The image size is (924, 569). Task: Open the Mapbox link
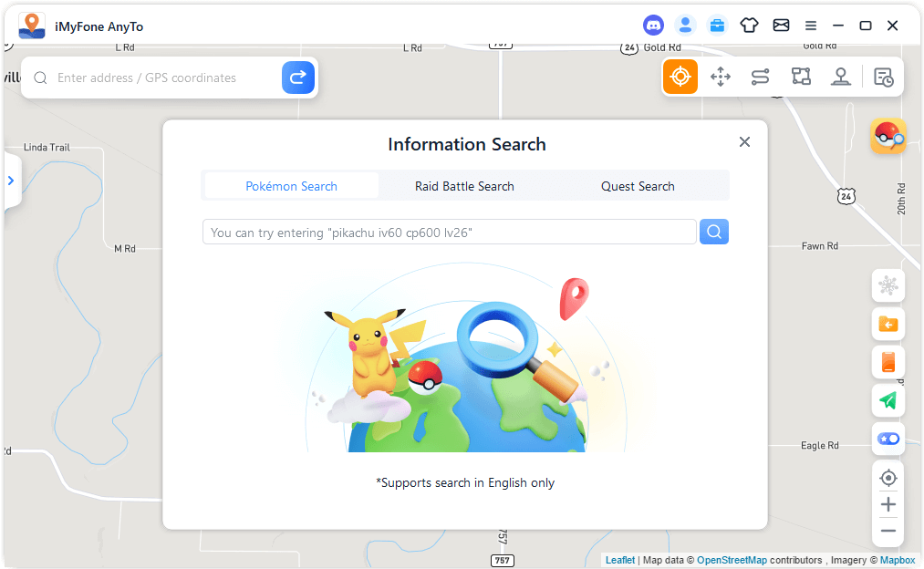point(898,560)
